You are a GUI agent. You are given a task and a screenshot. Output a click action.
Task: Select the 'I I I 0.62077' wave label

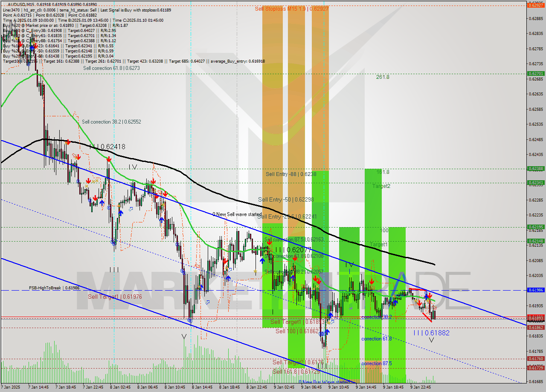[293, 250]
